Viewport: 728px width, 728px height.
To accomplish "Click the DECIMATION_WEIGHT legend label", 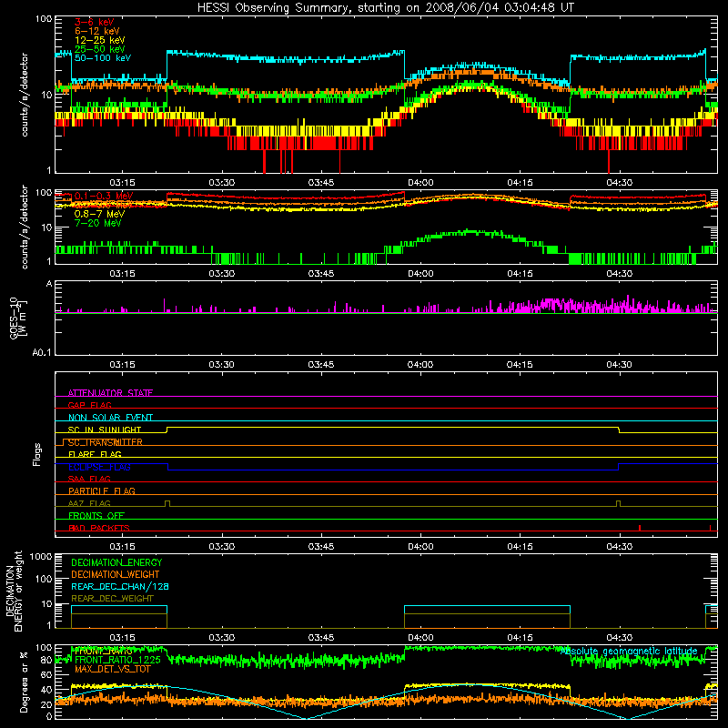I will [116, 574].
